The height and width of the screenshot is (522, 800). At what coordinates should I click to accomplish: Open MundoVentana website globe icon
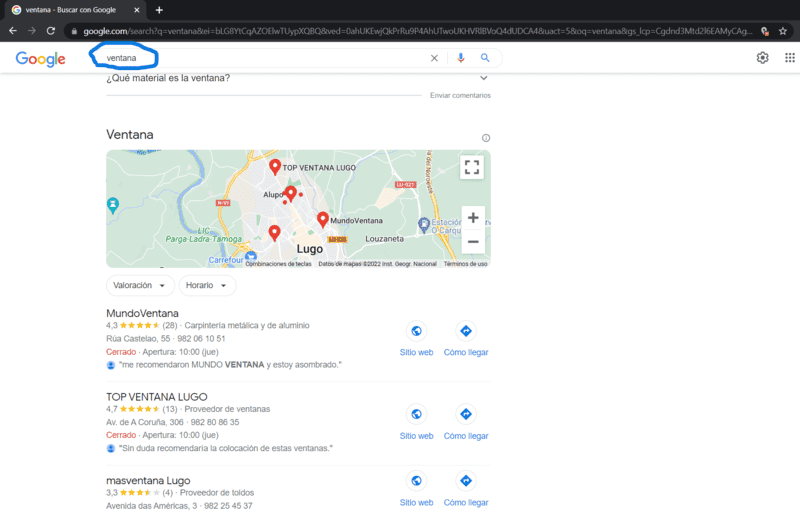[416, 331]
